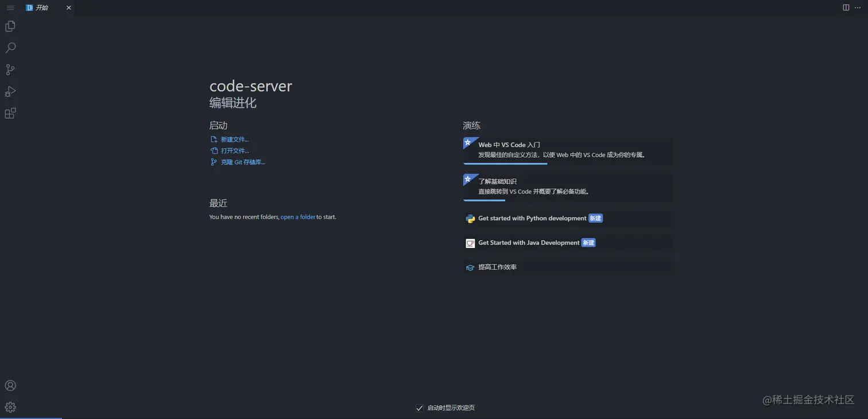
Task: Select the 开始 editor tab
Action: (48, 7)
